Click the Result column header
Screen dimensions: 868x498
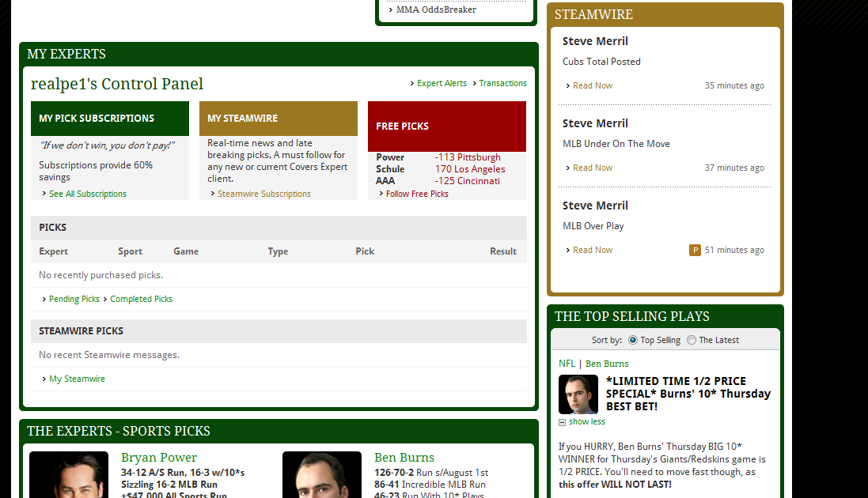pyautogui.click(x=503, y=251)
